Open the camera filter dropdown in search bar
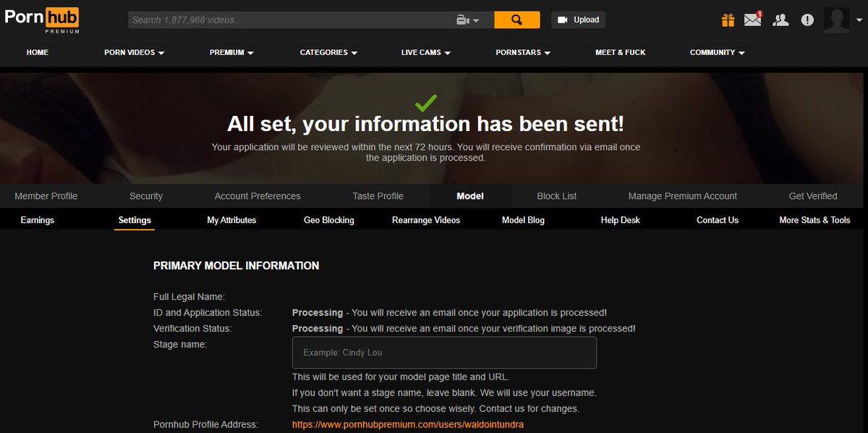The height and width of the screenshot is (433, 868). [467, 20]
